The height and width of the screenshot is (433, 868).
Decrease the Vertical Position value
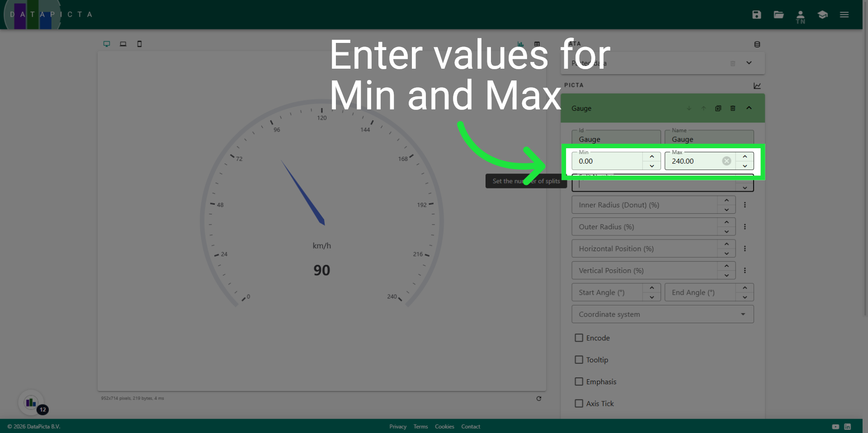[726, 275]
